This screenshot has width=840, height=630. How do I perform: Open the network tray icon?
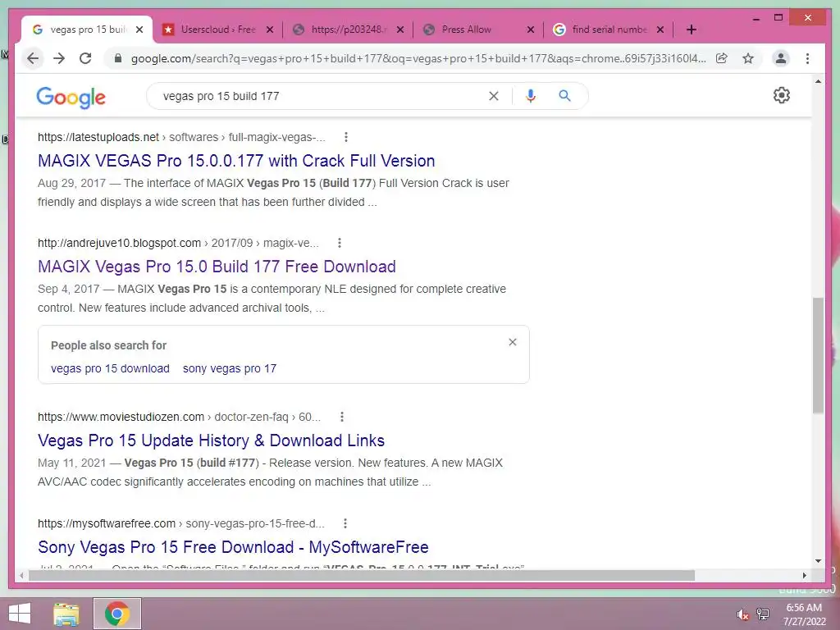pyautogui.click(x=763, y=614)
